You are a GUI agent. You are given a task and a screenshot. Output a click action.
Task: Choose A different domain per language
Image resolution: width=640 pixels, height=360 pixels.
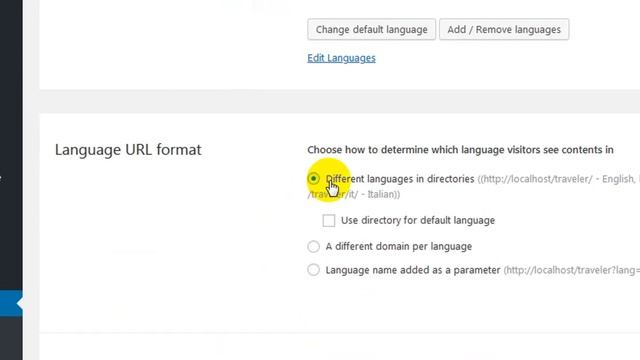[x=313, y=247]
